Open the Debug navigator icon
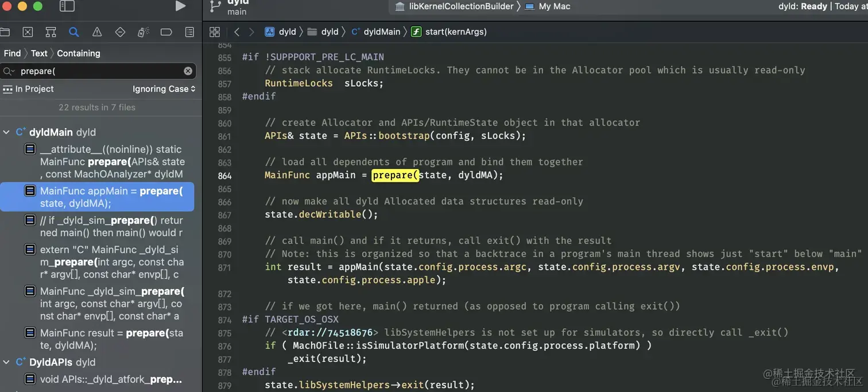 [x=144, y=32]
